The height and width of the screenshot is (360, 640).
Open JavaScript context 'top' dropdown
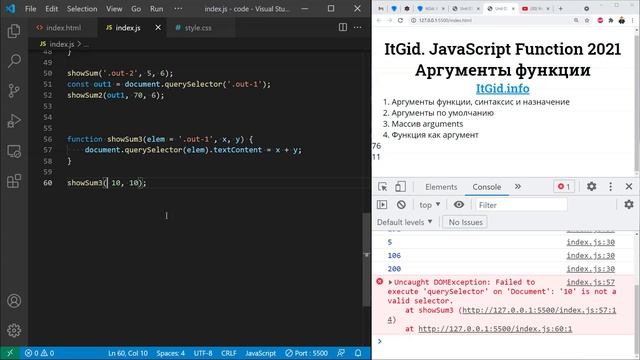[x=429, y=205]
